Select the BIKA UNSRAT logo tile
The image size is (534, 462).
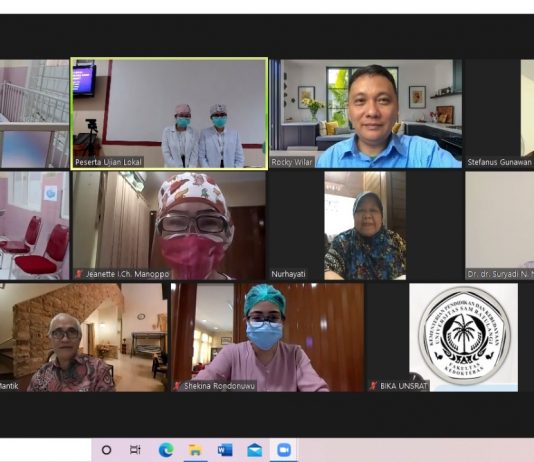(x=464, y=337)
